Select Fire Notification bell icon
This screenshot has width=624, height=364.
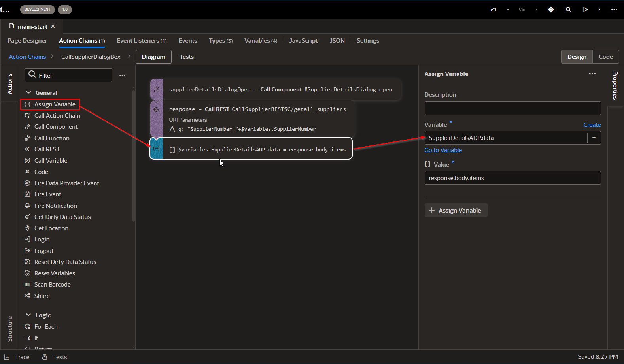click(x=27, y=206)
